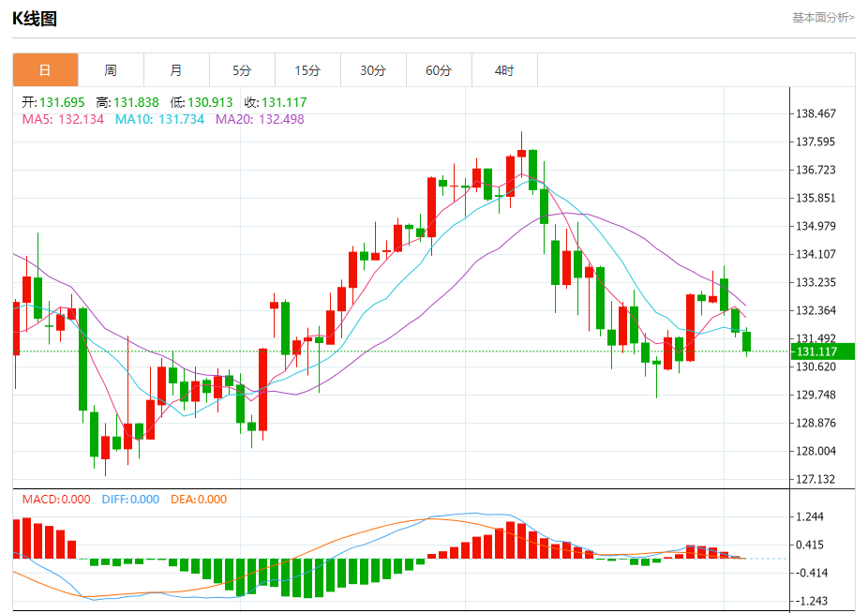Click the 134.107 price axis label
868x613 pixels.
(x=816, y=254)
